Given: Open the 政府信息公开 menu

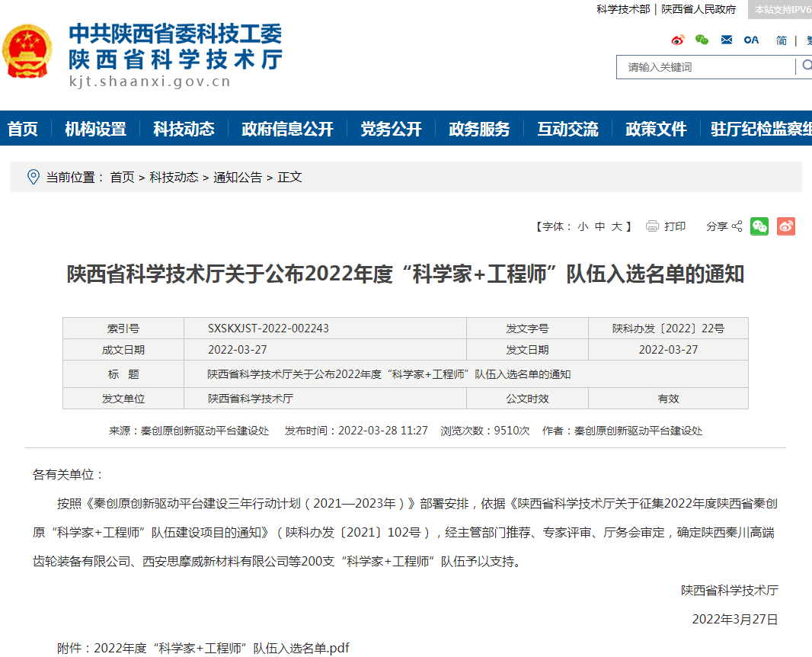Looking at the screenshot, I should pyautogui.click(x=287, y=129).
